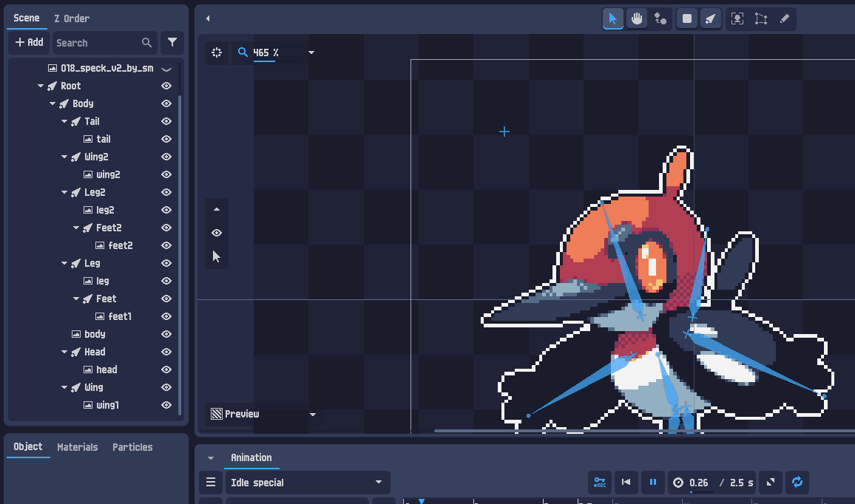The width and height of the screenshot is (855, 504).
Task: Click the up arrow in the canvas side toolbar
Action: (x=217, y=209)
